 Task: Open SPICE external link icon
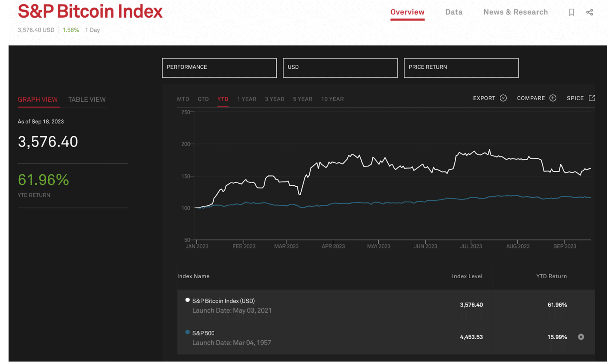(x=592, y=98)
